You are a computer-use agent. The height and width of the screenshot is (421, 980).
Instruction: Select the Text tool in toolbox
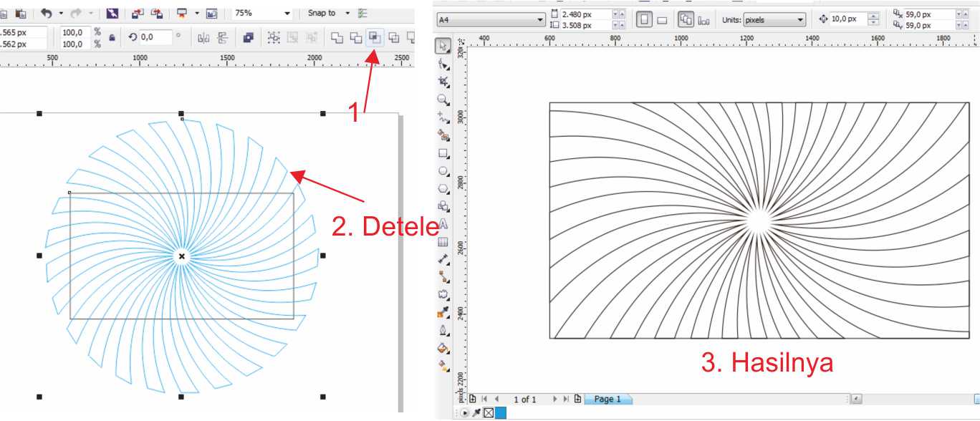(443, 223)
